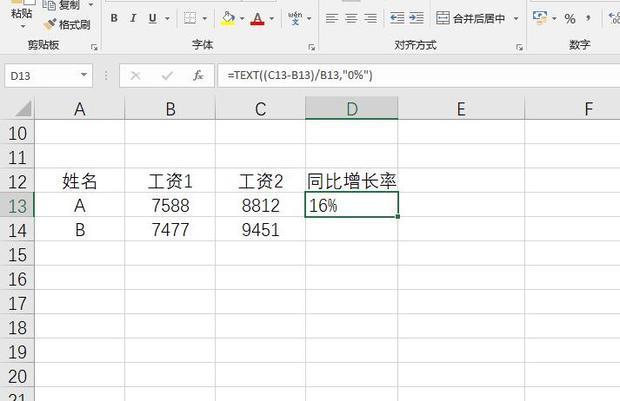Screen dimensions: 620x401
Task: Apply the red font color
Action: click(257, 19)
